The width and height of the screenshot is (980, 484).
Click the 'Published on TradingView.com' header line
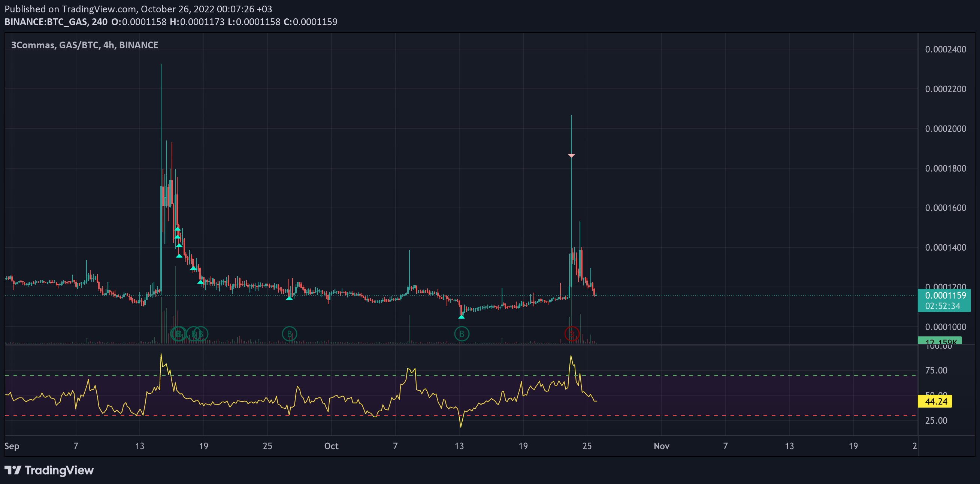139,9
